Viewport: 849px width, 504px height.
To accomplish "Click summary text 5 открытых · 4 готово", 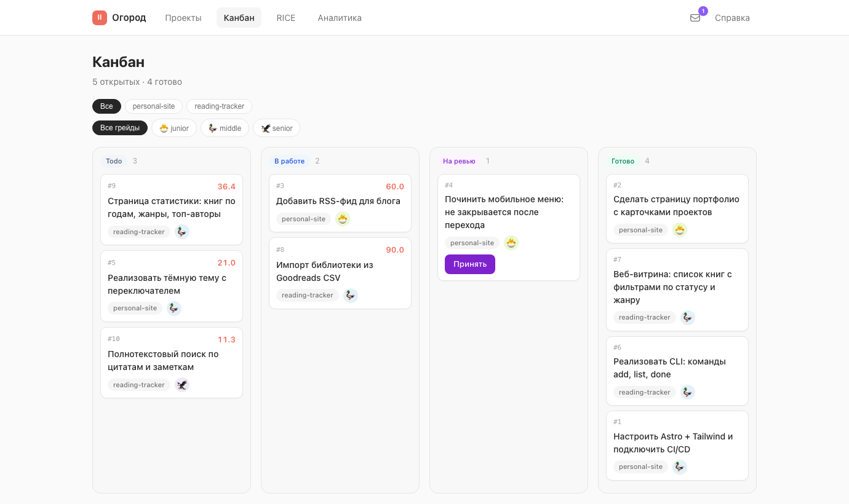I will tap(137, 82).
